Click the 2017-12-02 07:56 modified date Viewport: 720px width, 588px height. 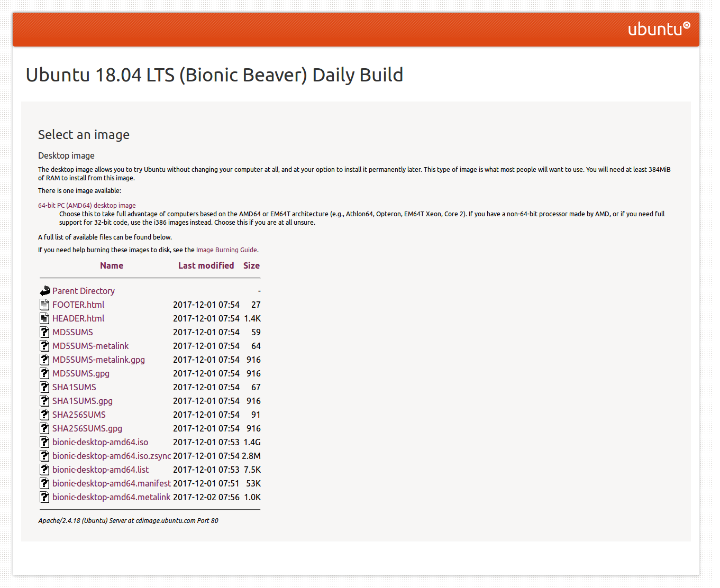tap(206, 497)
